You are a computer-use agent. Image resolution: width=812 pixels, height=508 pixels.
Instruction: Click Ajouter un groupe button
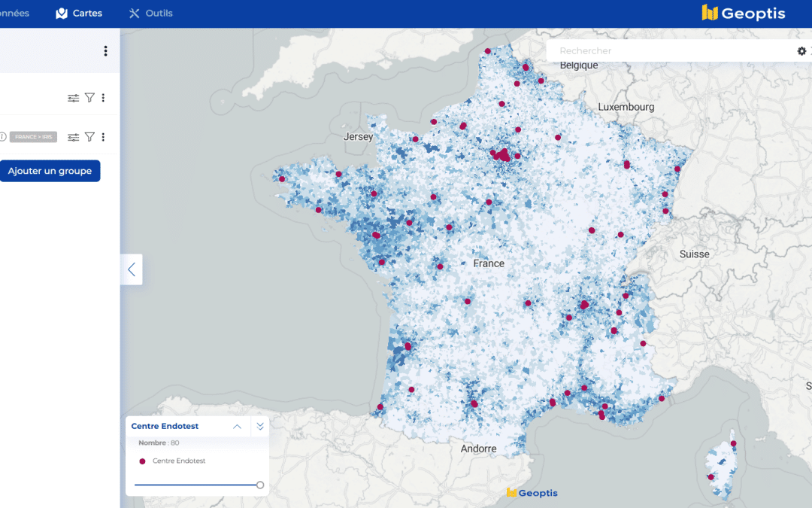pos(50,171)
